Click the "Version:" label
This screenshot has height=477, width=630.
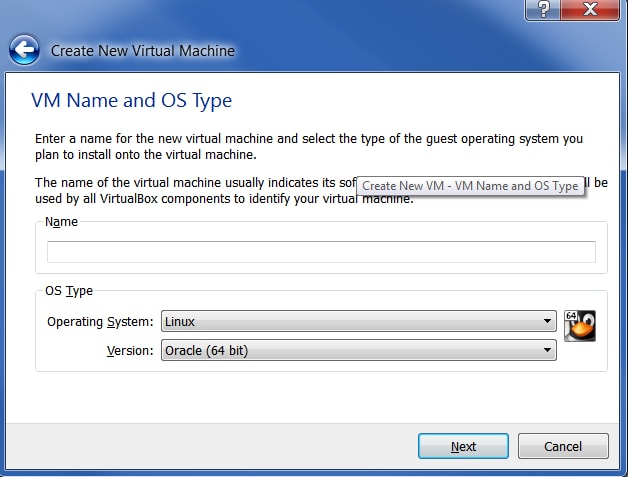(129, 350)
